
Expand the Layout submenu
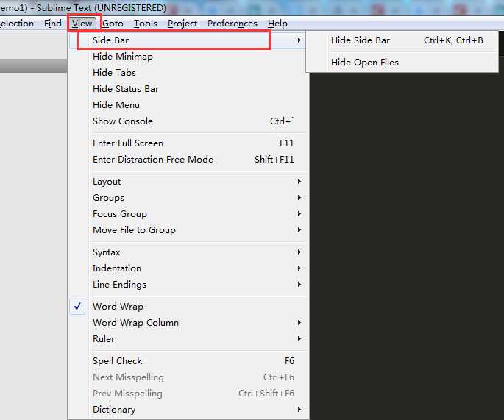tap(188, 182)
